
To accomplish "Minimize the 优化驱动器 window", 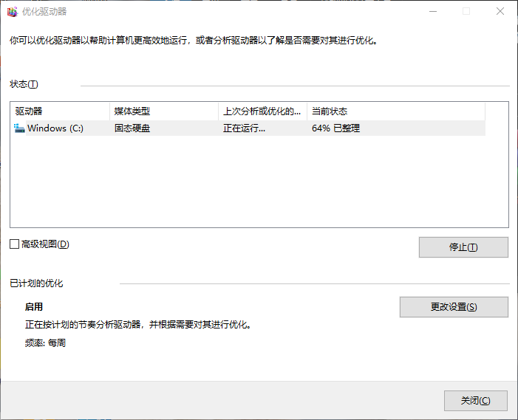I will 433,12.
